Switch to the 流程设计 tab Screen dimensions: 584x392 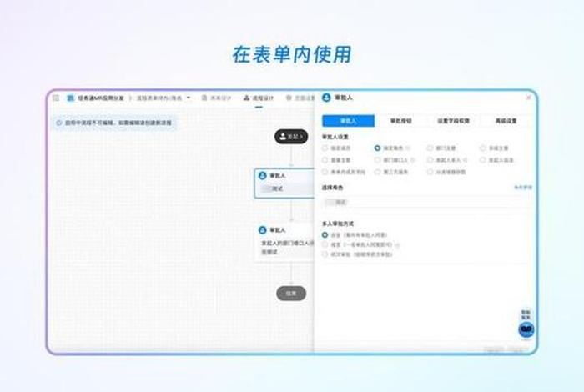tap(259, 98)
